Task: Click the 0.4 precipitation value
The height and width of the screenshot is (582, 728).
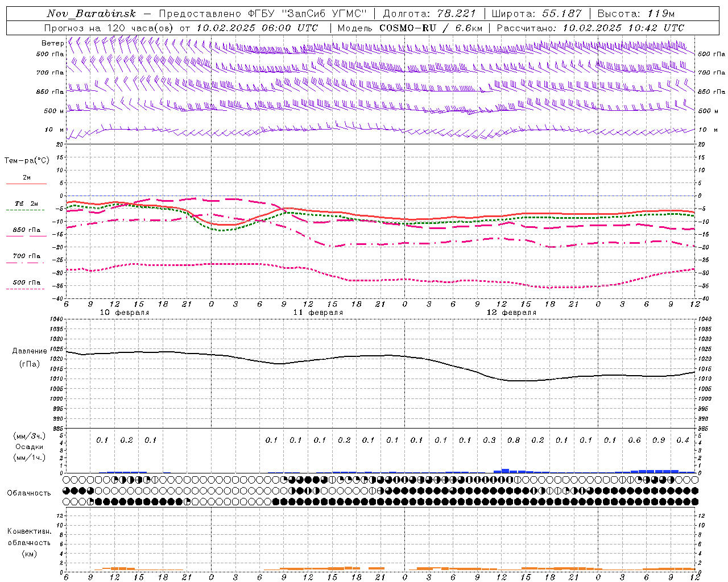Action: (682, 440)
